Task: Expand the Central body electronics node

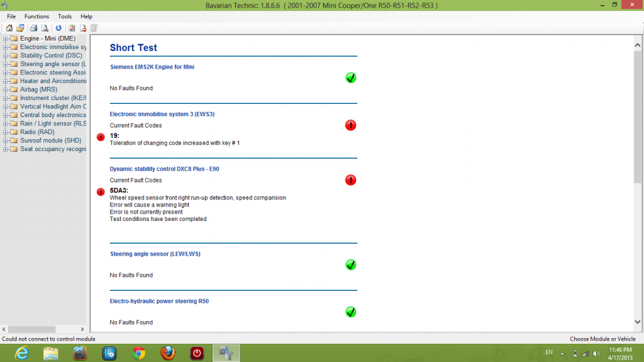Action: click(5, 115)
